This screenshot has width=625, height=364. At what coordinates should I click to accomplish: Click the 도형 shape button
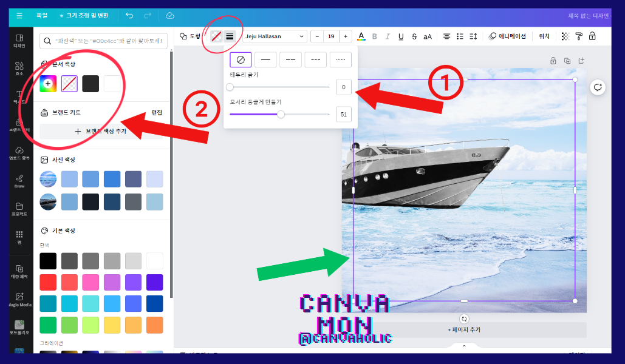pyautogui.click(x=190, y=36)
